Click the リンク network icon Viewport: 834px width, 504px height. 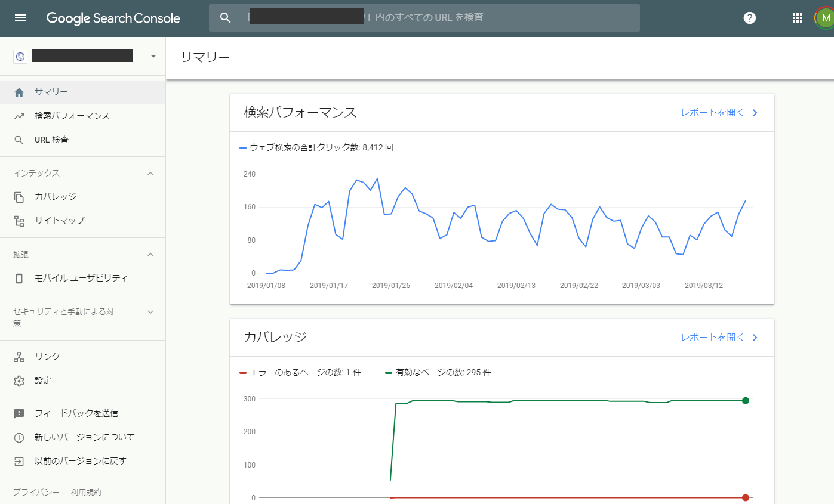(x=19, y=357)
